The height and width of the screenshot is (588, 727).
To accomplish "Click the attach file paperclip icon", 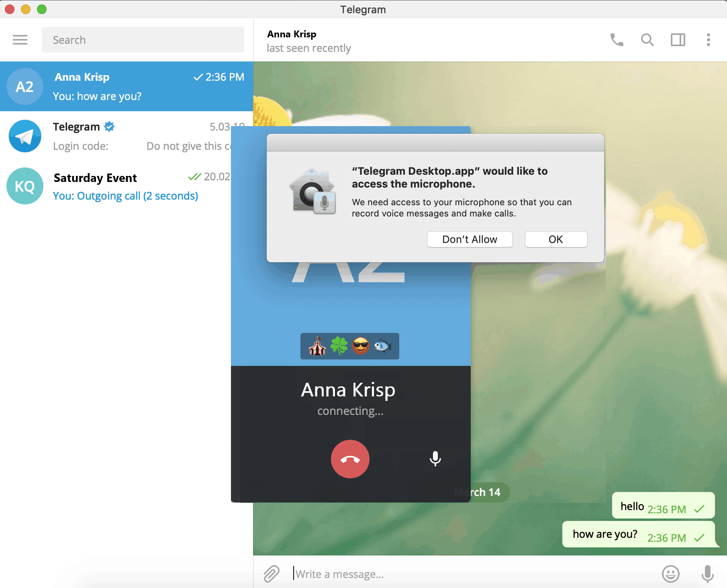I will tap(272, 574).
